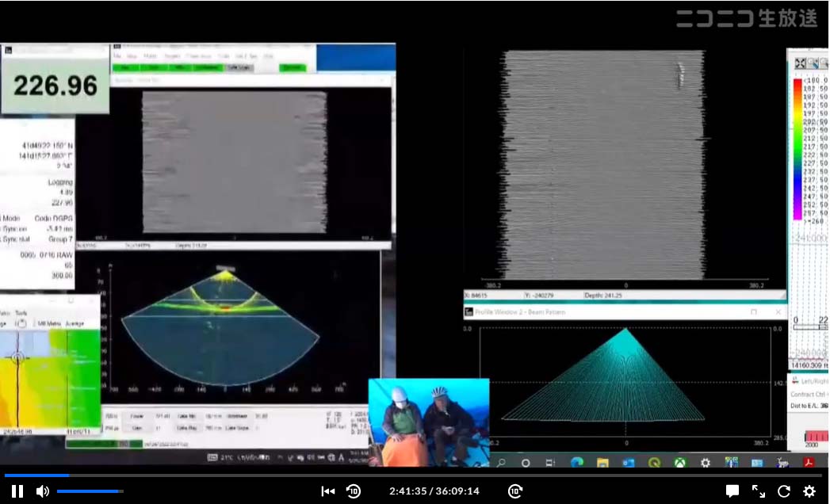Viewport: 830px width, 504px height.
Task: Click the Windows taskbar search icon
Action: tap(501, 463)
